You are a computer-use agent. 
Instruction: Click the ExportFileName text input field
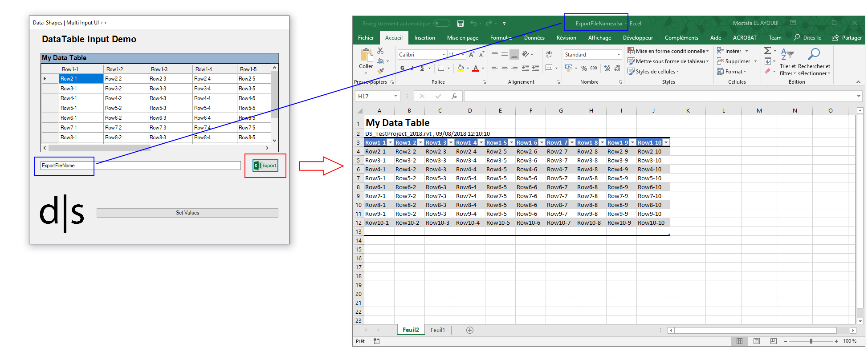click(140, 166)
